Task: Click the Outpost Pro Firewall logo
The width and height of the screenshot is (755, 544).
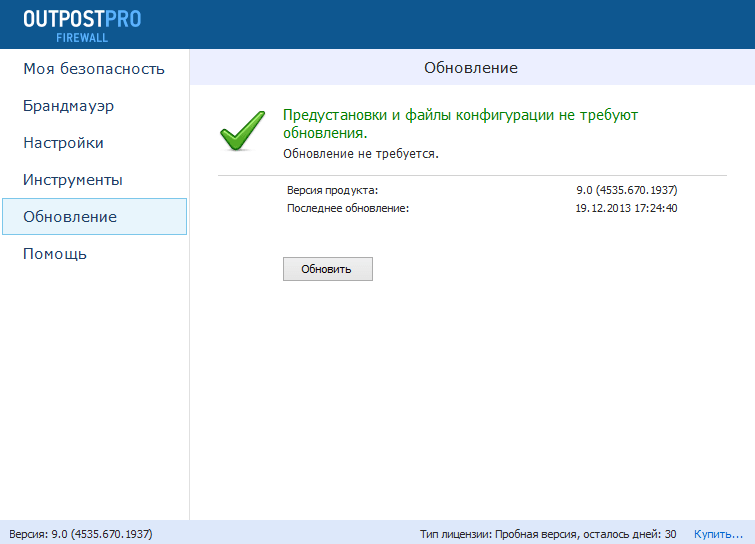Action: pyautogui.click(x=82, y=26)
